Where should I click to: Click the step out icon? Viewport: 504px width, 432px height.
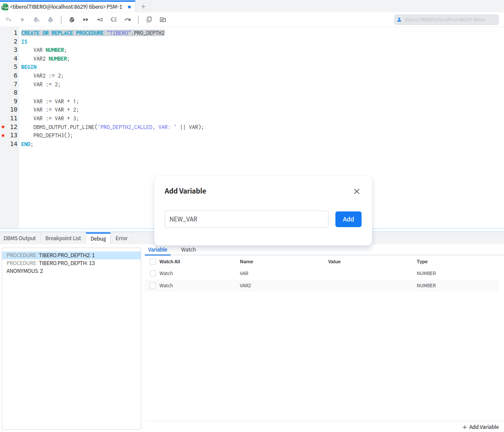click(x=114, y=20)
